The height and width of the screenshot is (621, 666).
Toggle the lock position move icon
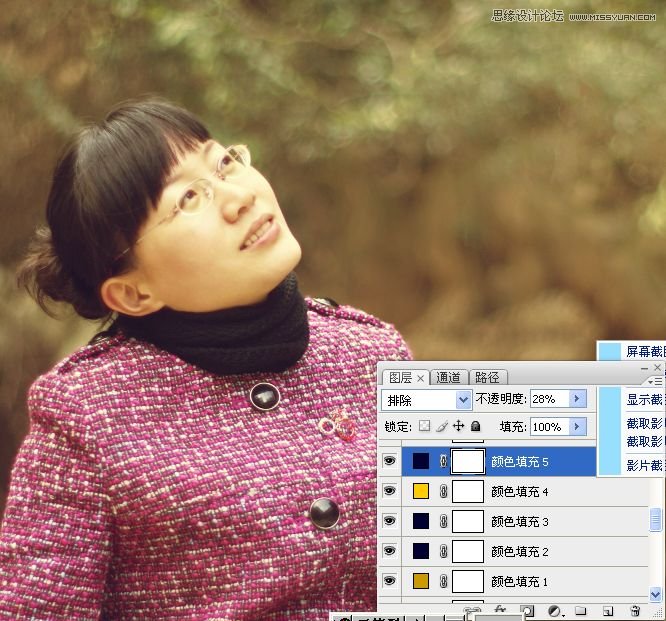(x=459, y=426)
